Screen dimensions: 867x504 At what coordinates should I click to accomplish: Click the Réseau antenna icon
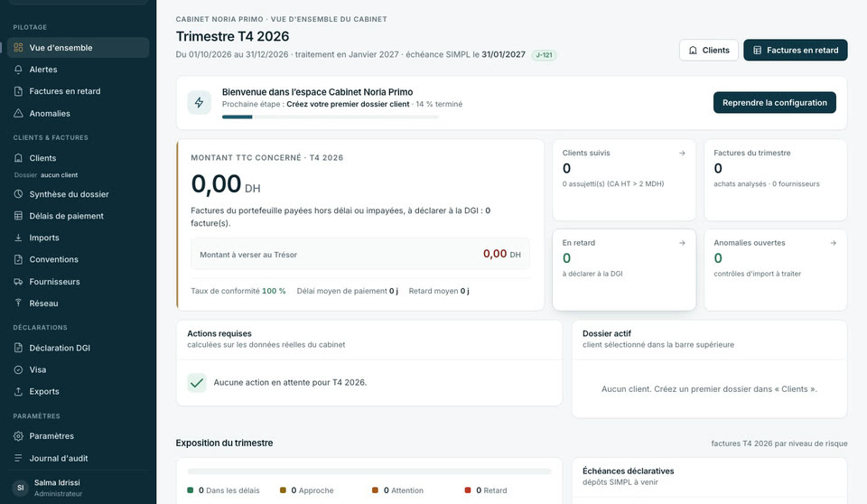click(18, 303)
